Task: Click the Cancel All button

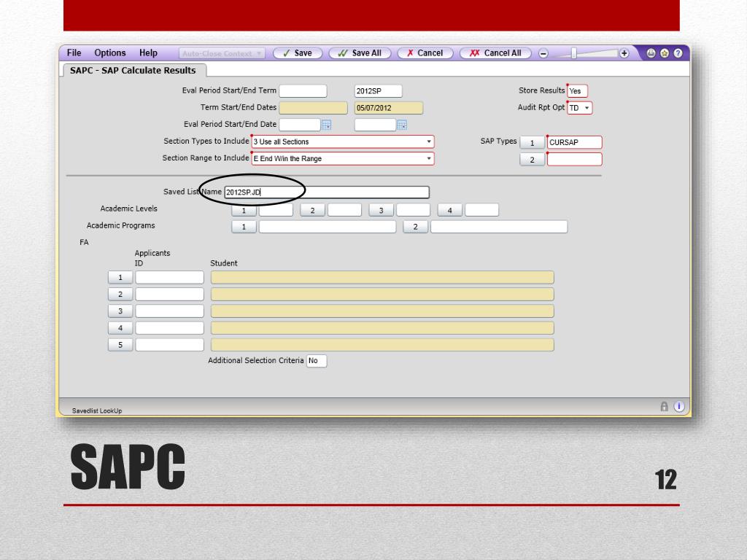Action: pyautogui.click(x=495, y=53)
